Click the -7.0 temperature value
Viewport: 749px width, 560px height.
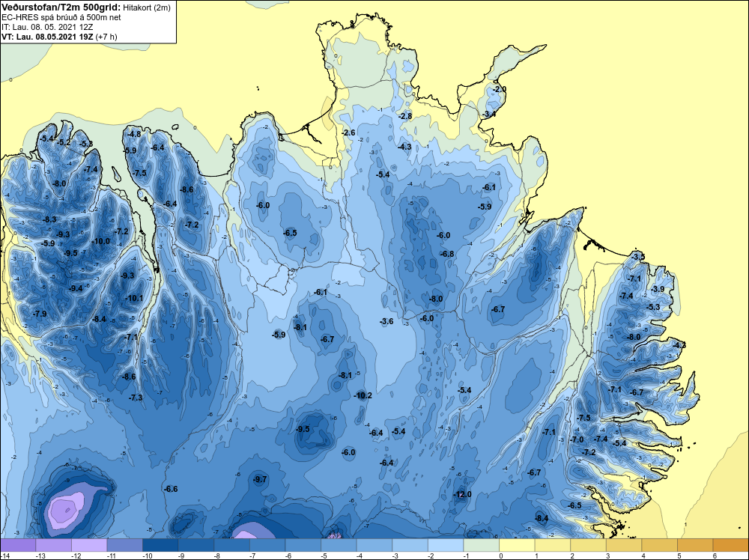point(577,439)
